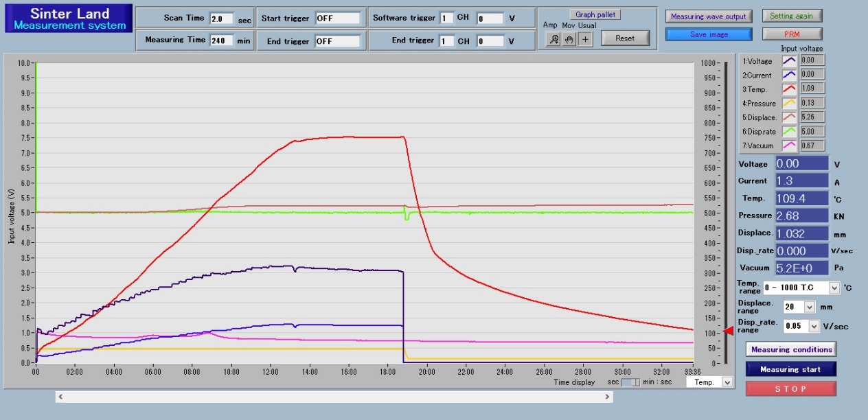Open Measuring conditions
The image size is (868, 420).
click(791, 349)
